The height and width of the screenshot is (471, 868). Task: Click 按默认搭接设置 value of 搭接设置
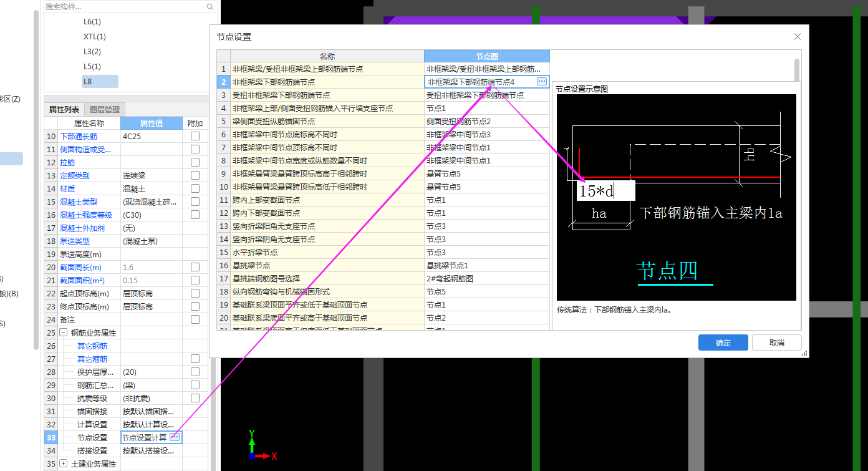[152, 450]
